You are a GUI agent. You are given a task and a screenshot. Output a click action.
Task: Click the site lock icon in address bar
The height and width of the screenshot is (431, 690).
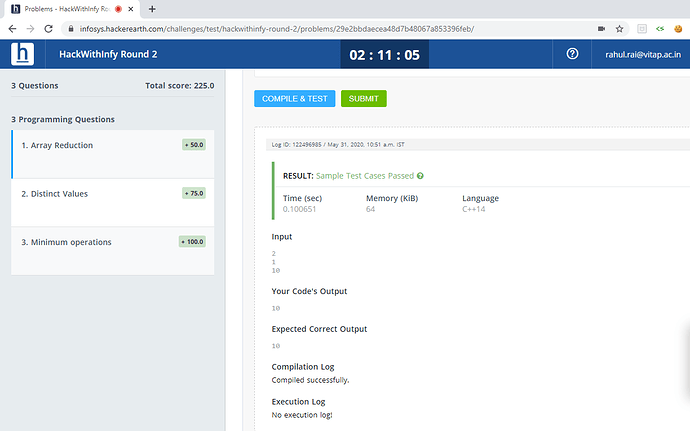click(70, 29)
